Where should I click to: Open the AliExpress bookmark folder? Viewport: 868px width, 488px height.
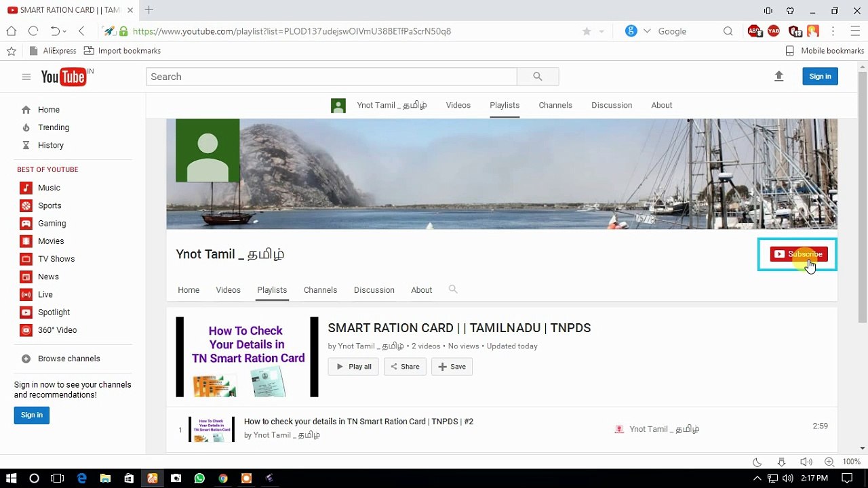coord(53,51)
